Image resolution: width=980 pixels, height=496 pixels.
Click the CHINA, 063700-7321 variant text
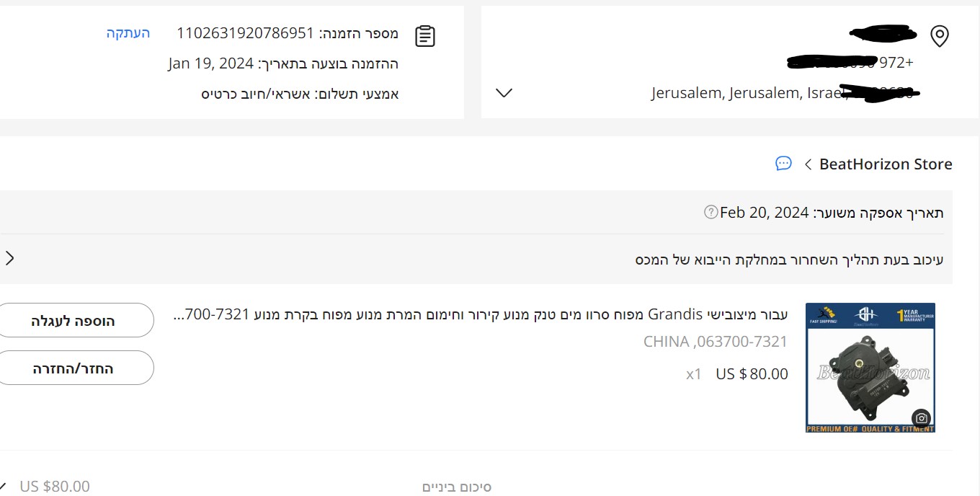[715, 342]
